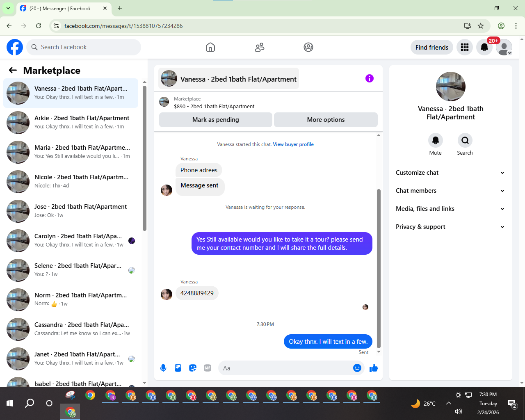This screenshot has width=525, height=420.
Task: Show hidden system tray icons chevron
Action: pos(449,403)
